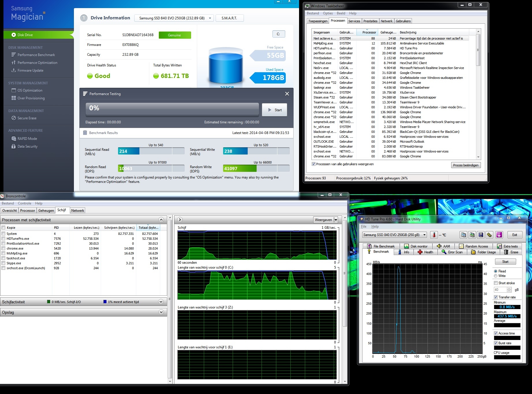
Task: Collapse the graphs pane arrow button
Action: 180,220
